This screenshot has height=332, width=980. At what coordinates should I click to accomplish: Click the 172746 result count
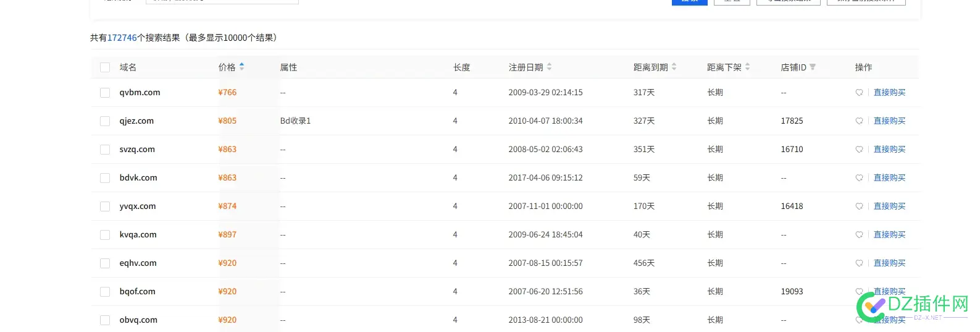coord(122,38)
